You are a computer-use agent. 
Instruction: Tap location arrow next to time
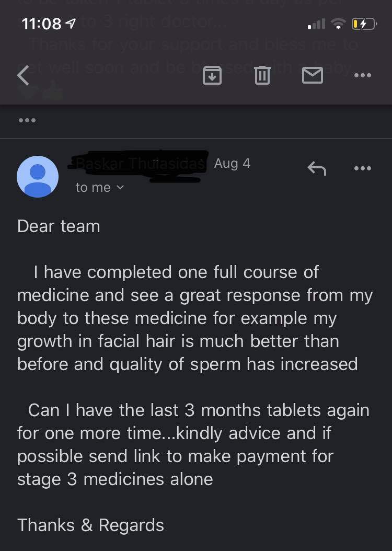tap(71, 24)
